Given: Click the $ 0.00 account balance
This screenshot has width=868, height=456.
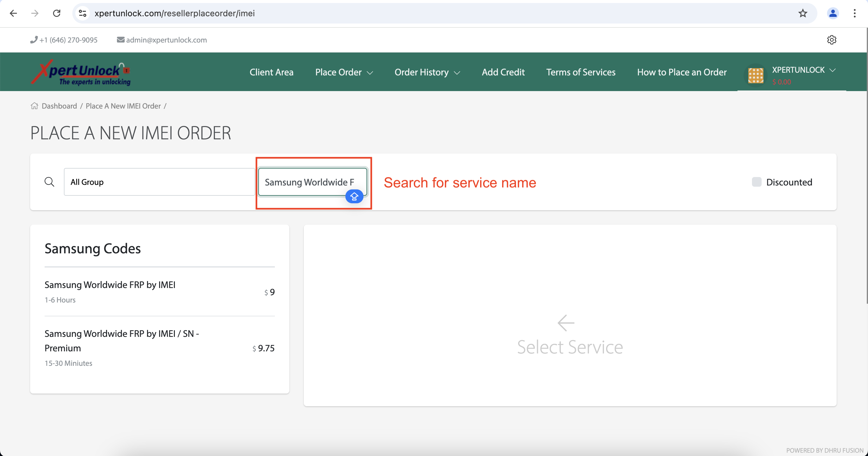Looking at the screenshot, I should [x=782, y=82].
